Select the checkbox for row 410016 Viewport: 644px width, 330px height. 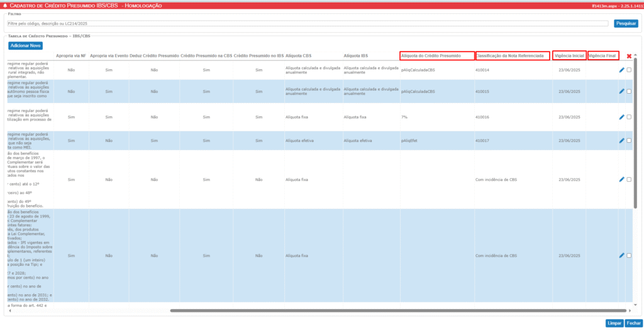[x=630, y=117]
